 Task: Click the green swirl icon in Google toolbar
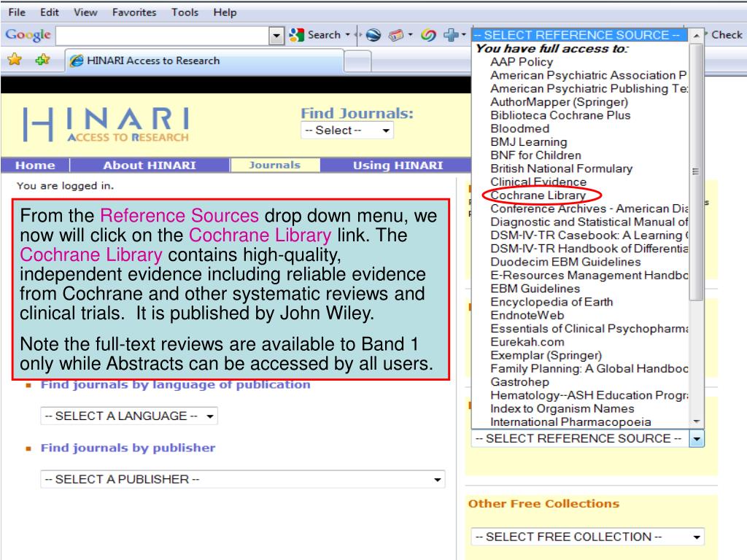[x=428, y=35]
